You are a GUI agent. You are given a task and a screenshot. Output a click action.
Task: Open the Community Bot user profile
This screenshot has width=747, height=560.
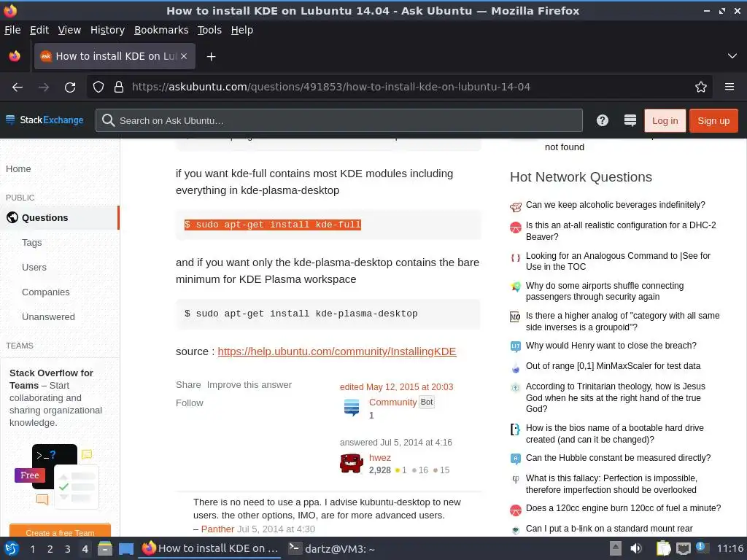tap(392, 402)
